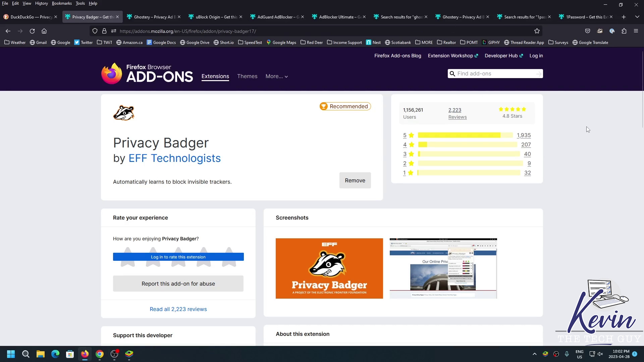644x362 pixels.
Task: Show hidden system tray icons
Action: (535, 354)
